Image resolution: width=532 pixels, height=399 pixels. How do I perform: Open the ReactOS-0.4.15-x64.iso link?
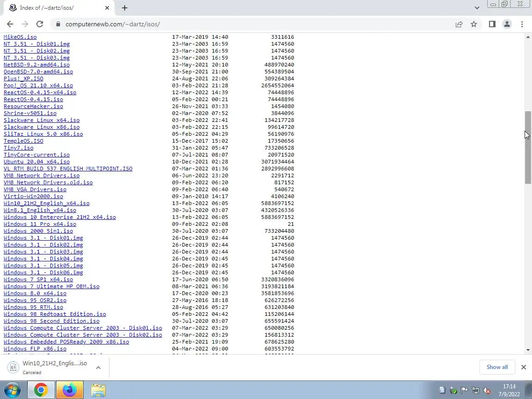(40, 92)
